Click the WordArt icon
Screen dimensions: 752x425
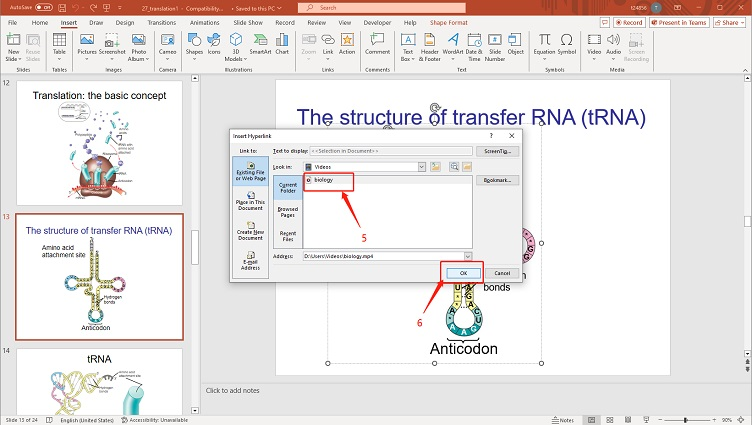pos(453,46)
